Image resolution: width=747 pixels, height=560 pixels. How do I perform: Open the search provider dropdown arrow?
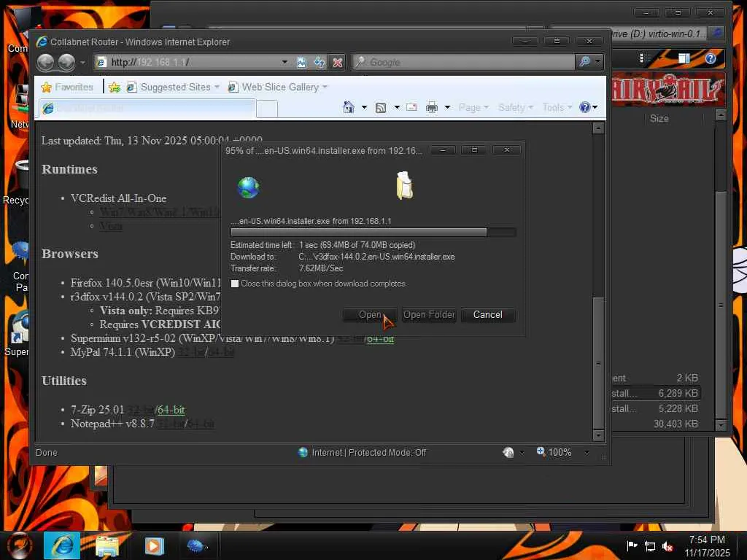tap(597, 62)
